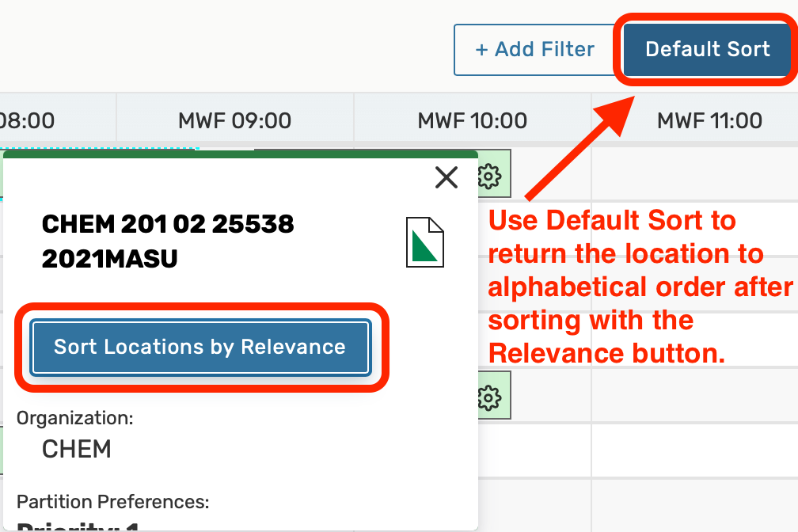Screen dimensions: 798x532
Task: Select the MWF 09:00 column header
Action: click(234, 120)
